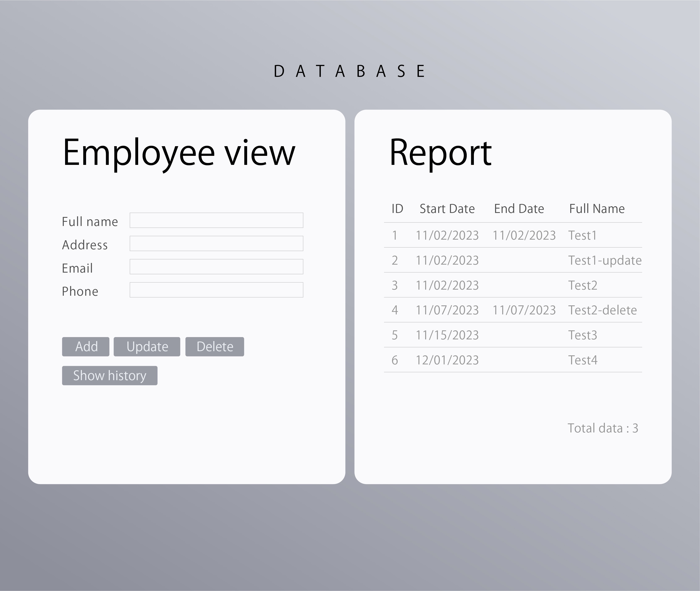Select the Test4 row dated 12/01/2023

click(x=513, y=360)
